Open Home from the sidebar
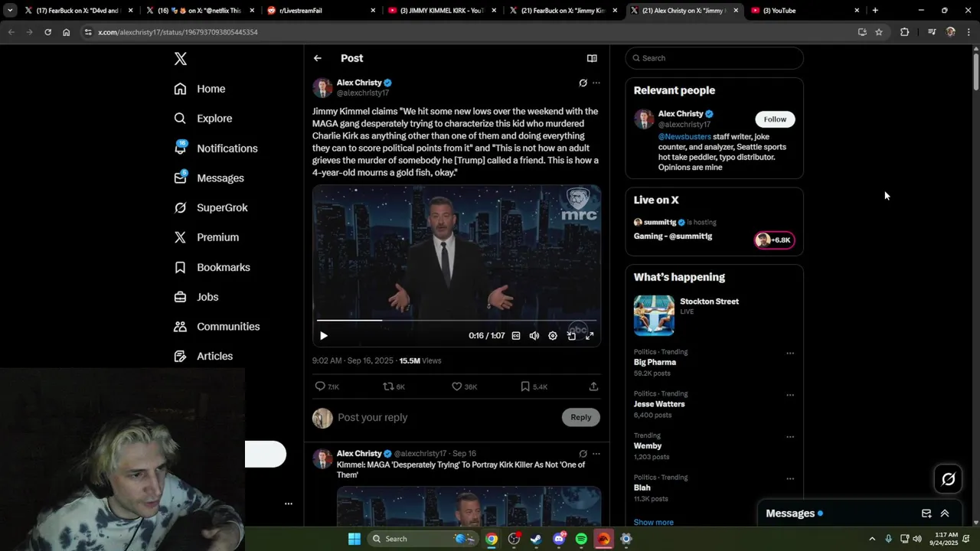980x551 pixels. (x=200, y=89)
